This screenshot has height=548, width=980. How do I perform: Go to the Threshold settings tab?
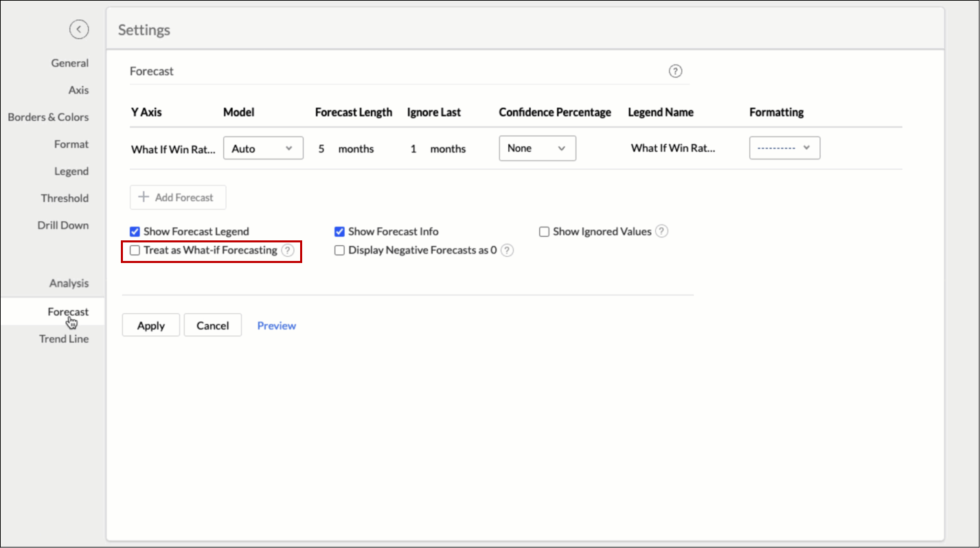click(65, 198)
